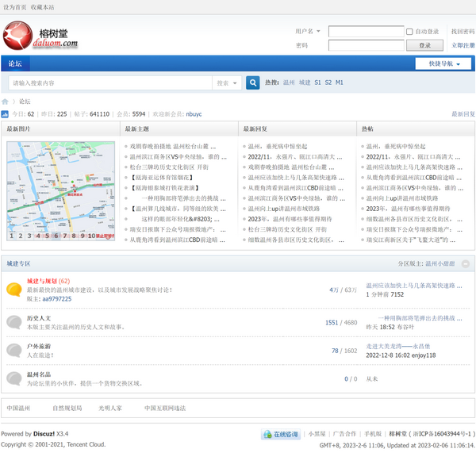
Task: Enable the 自动登录 checkbox
Action: click(410, 32)
